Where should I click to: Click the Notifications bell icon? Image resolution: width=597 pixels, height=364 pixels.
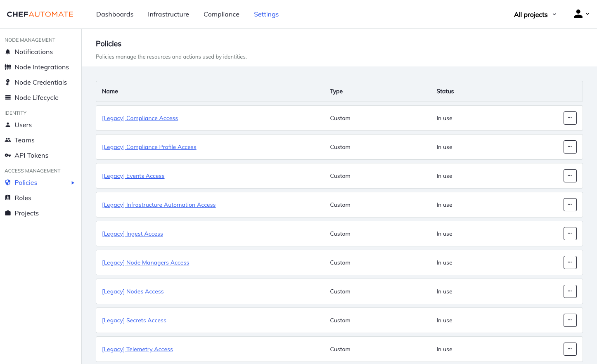[8, 52]
